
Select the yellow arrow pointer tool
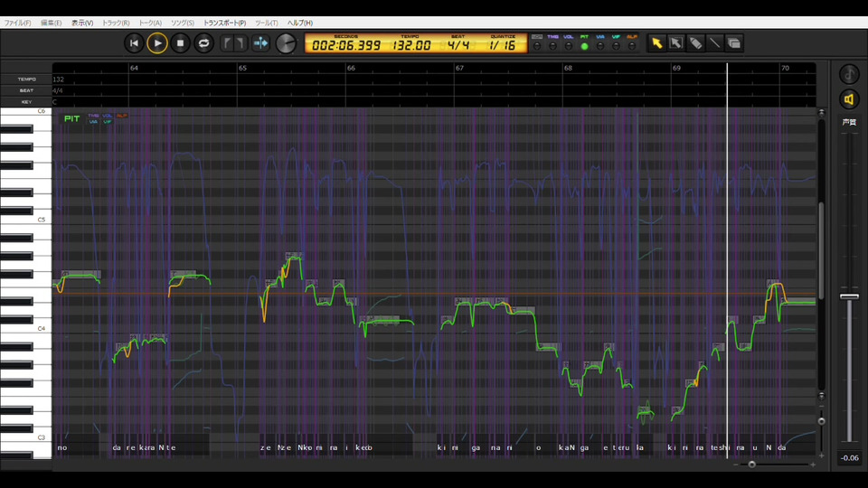(657, 42)
